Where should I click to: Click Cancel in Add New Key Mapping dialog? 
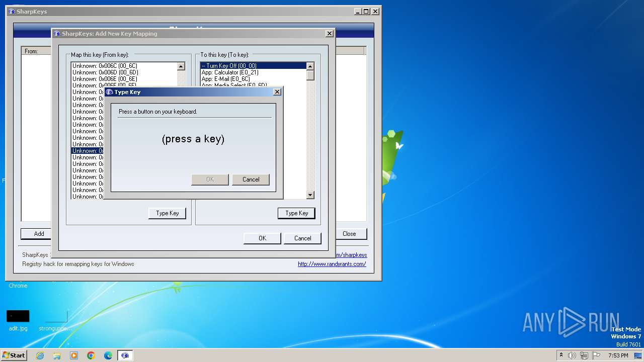(x=302, y=238)
